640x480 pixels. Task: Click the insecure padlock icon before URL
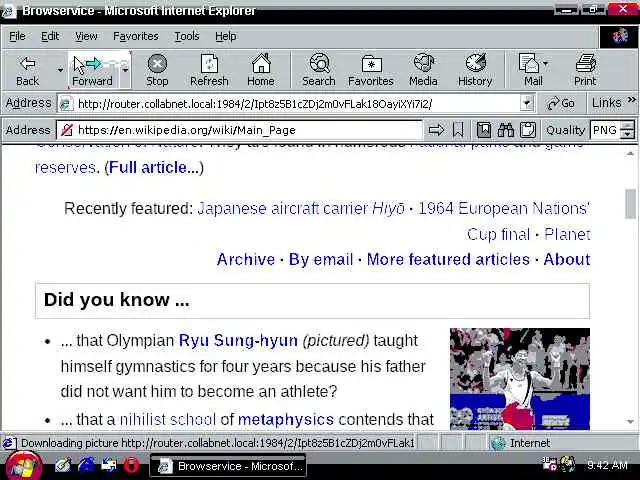coord(67,130)
